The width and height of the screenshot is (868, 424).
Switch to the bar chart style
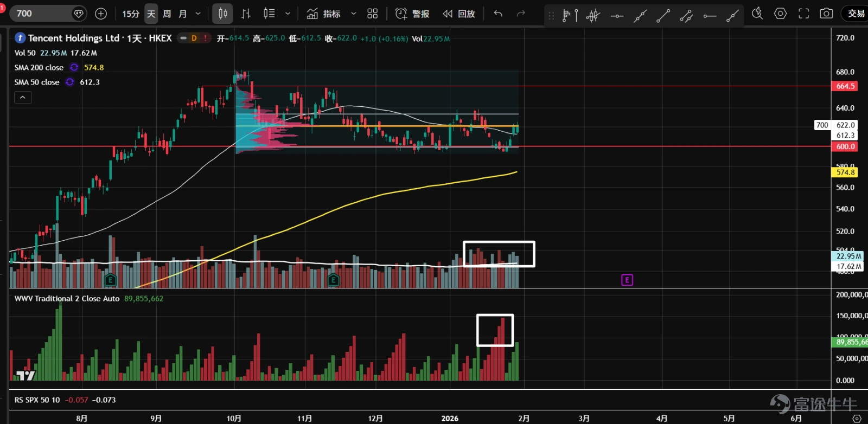pos(246,14)
